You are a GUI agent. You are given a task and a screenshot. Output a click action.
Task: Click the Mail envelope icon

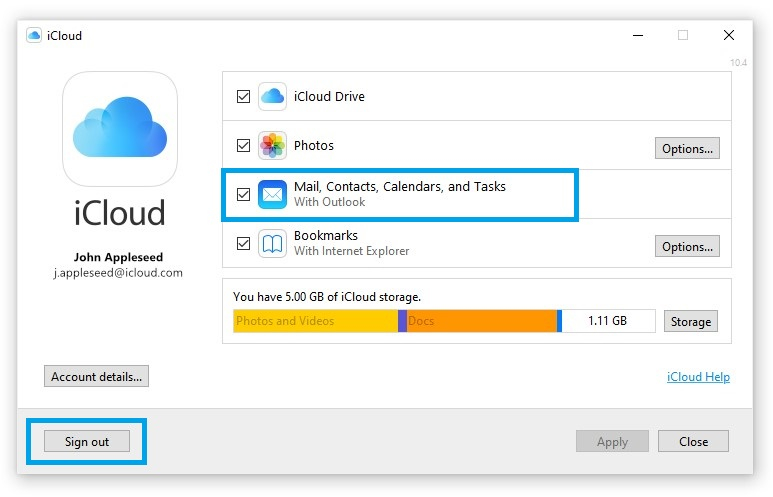pyautogui.click(x=272, y=194)
